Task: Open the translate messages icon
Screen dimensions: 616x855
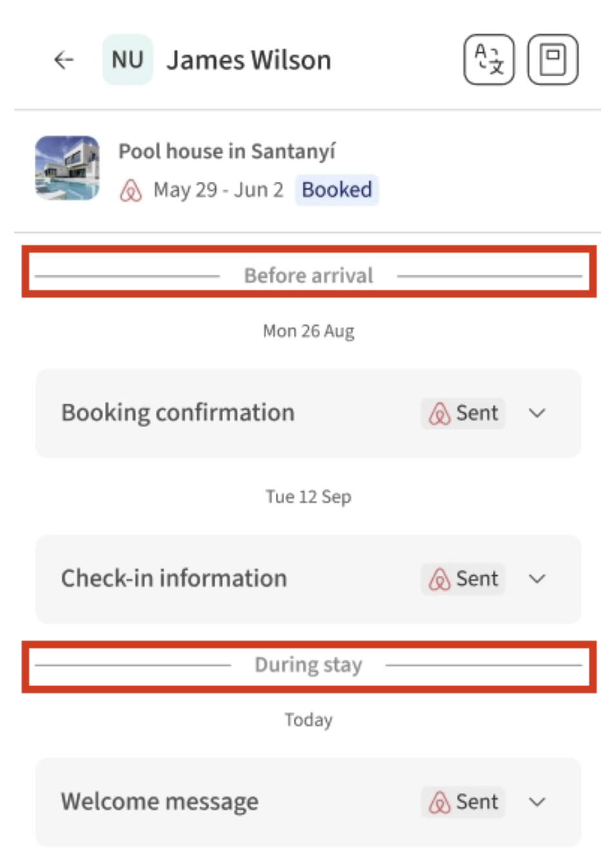Action: tap(488, 60)
